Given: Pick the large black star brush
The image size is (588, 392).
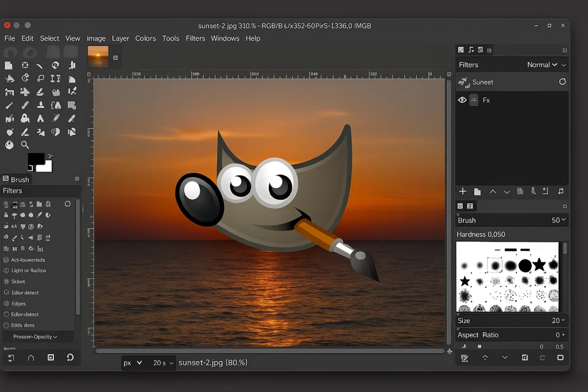Looking at the screenshot, I should (539, 265).
